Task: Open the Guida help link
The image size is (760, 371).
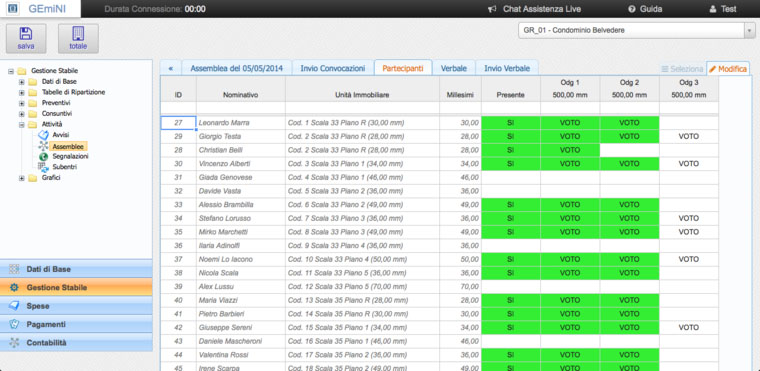Action: pyautogui.click(x=645, y=9)
